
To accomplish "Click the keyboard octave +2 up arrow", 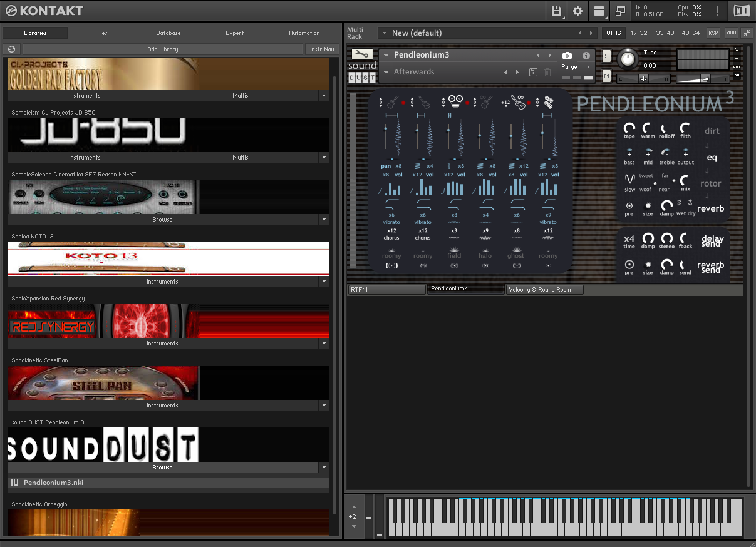I will point(354,508).
